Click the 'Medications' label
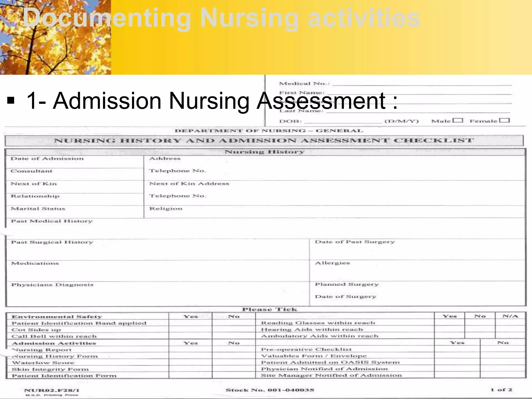Viewport: 532px width, 399px height. 35,263
